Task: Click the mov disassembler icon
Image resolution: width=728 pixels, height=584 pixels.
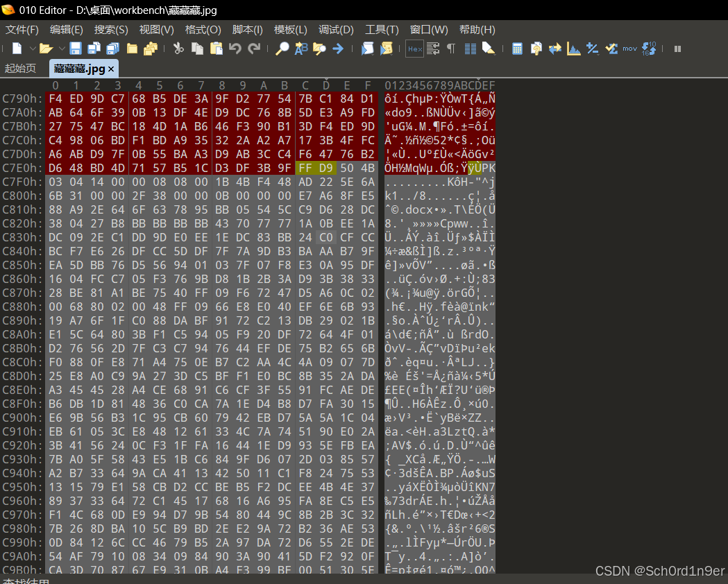Action: click(629, 49)
